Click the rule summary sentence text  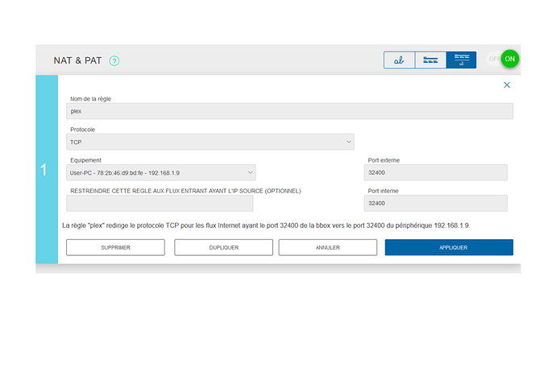266,225
